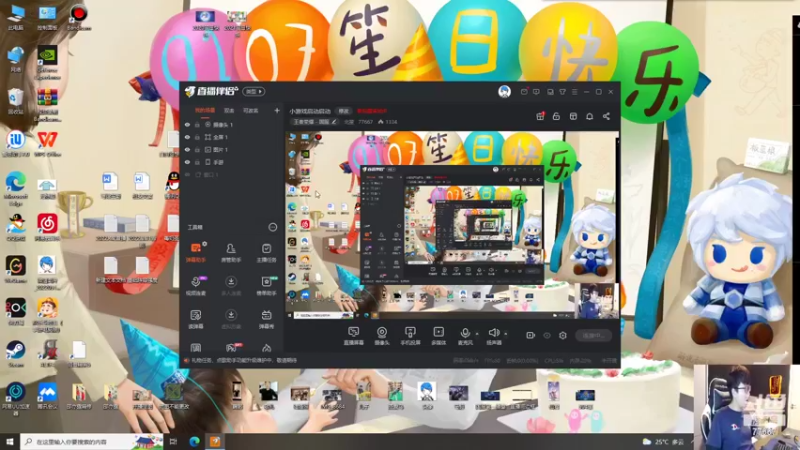Show the hidden 窗口 1 source
Screen dimensions: 800x450
[187, 174]
